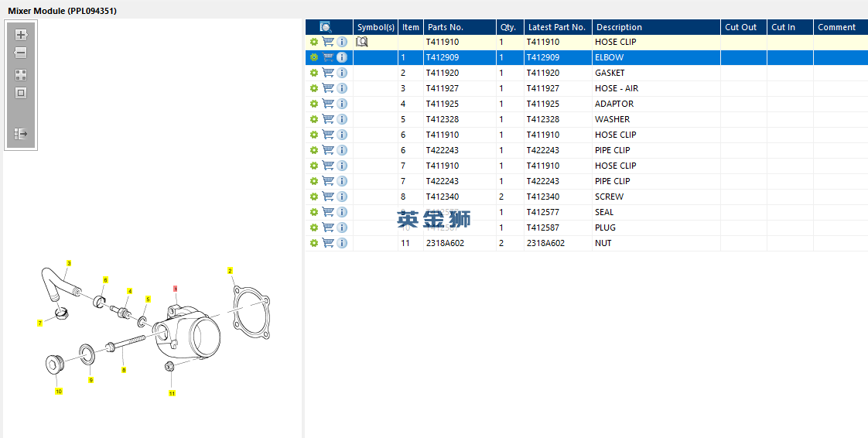Open info for ELBOW T412909 row
The height and width of the screenshot is (438, 868).
point(342,57)
